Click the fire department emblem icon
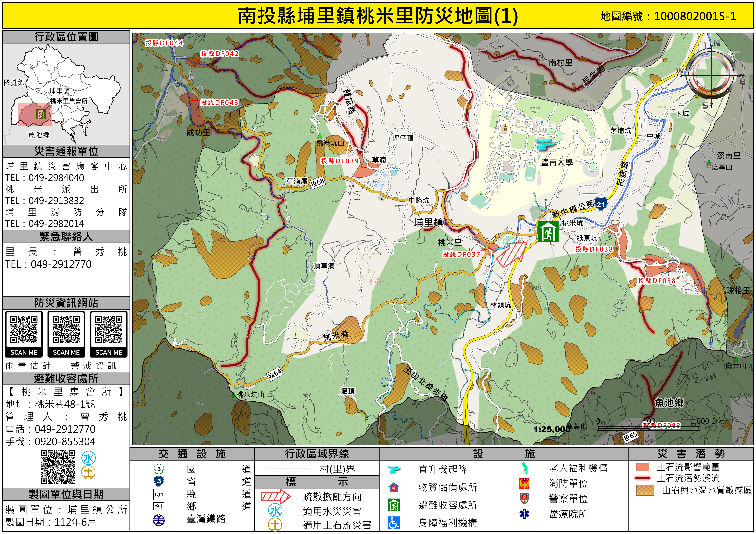756x534 pixels. (x=524, y=483)
